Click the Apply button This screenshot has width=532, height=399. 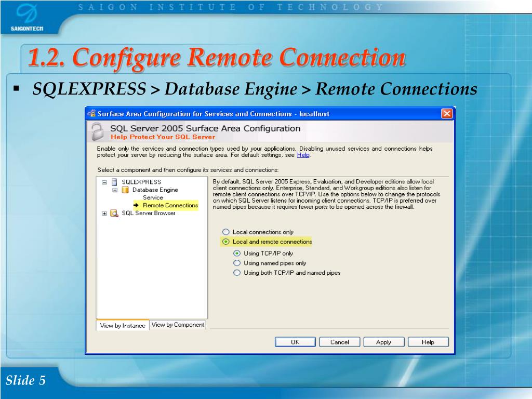tap(384, 342)
